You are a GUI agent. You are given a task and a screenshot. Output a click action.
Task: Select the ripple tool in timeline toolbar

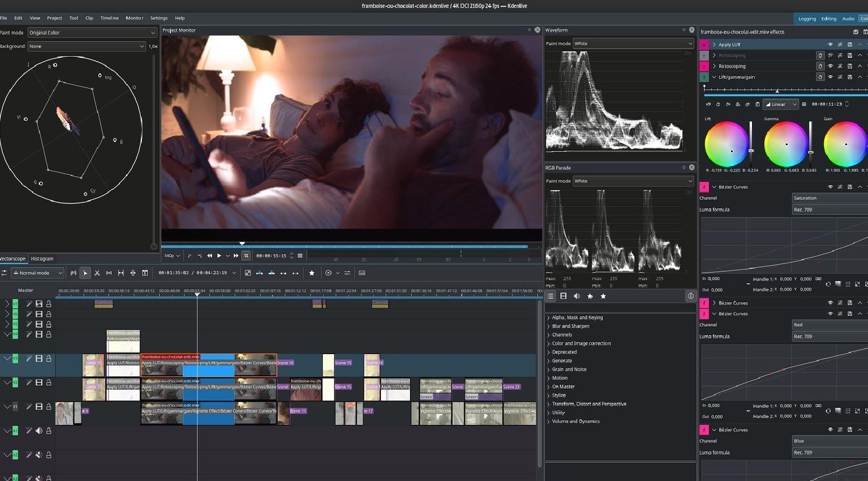coord(133,273)
